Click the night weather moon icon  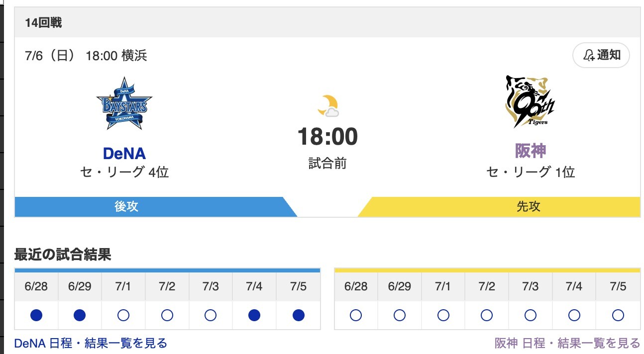pyautogui.click(x=328, y=106)
